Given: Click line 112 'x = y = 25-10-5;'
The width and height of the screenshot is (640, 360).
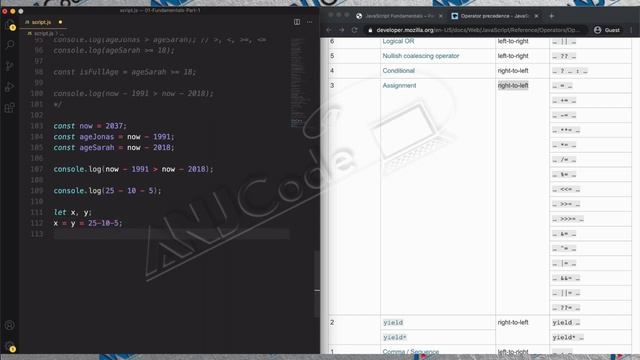Looking at the screenshot, I should coord(88,223).
